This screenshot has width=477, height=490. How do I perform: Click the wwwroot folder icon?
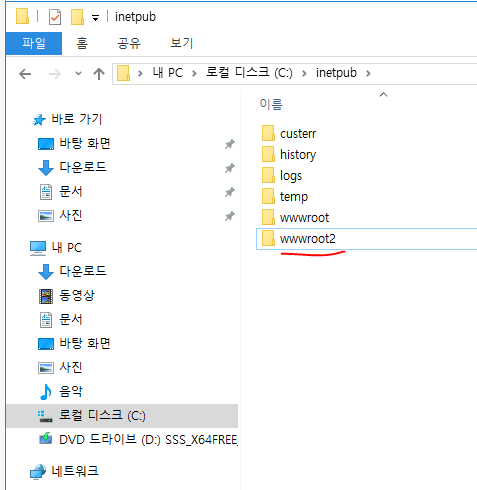click(268, 217)
